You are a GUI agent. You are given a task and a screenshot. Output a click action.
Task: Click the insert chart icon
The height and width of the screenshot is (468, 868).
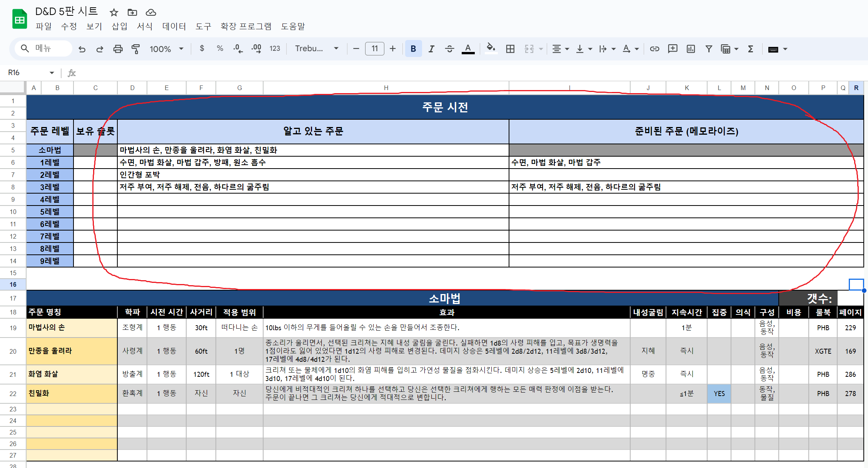pyautogui.click(x=691, y=49)
